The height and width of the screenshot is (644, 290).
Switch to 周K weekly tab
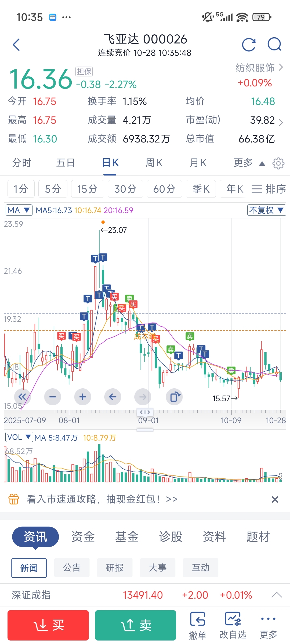154,163
